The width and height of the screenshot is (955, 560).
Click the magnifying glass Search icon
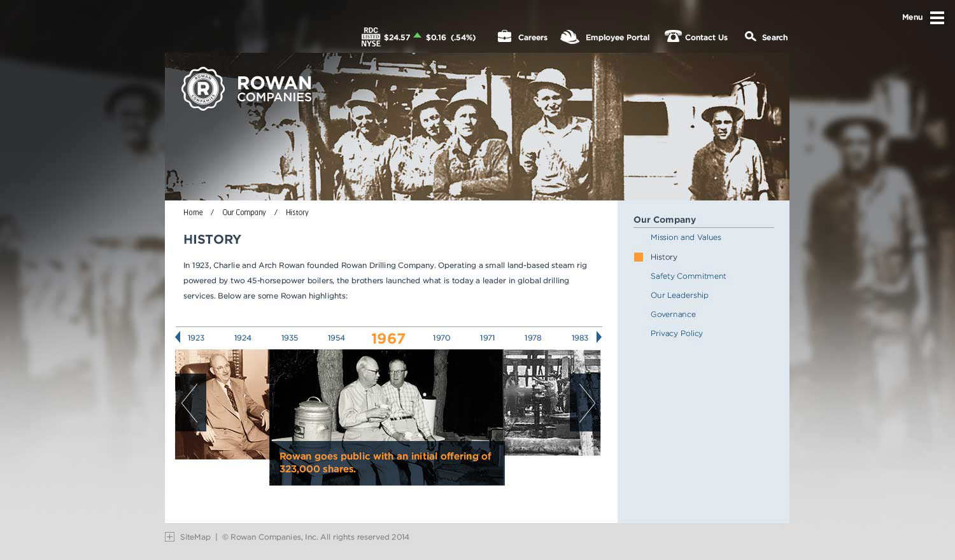pyautogui.click(x=751, y=36)
